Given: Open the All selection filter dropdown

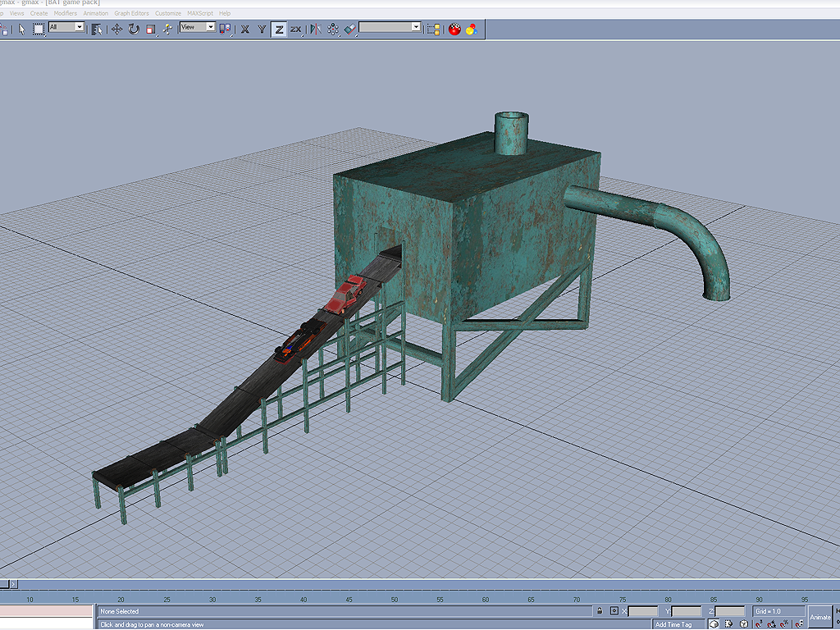Looking at the screenshot, I should (66, 27).
